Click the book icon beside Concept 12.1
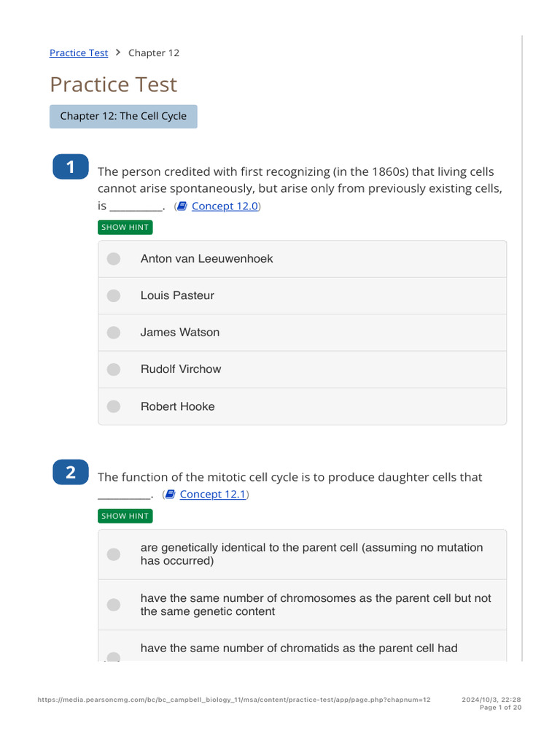Viewport: 560px width, 747px height. coord(171,495)
